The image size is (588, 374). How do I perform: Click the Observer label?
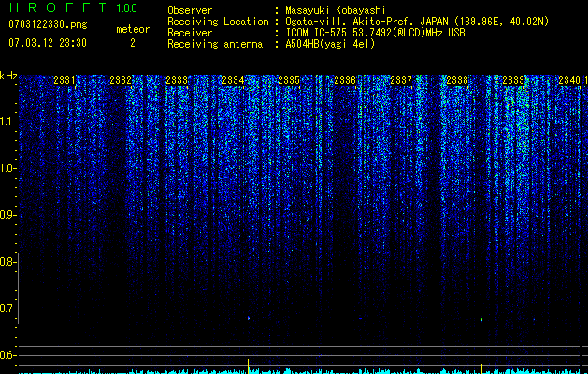[x=190, y=10]
